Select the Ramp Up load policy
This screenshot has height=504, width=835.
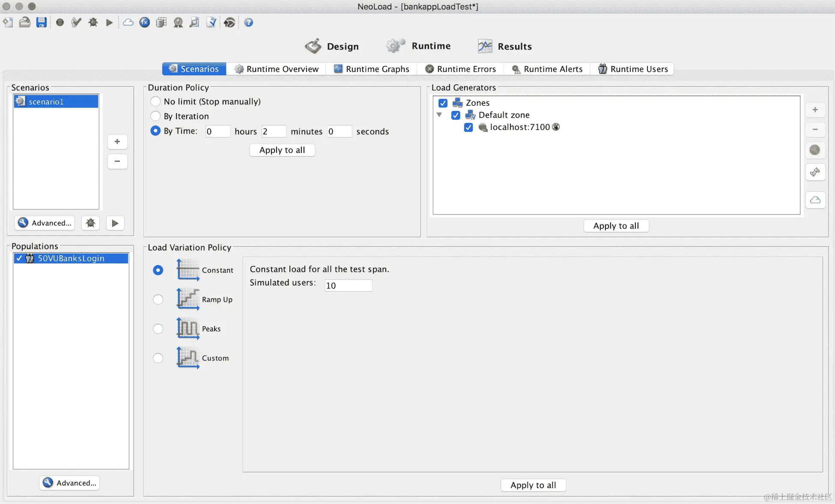coord(158,299)
